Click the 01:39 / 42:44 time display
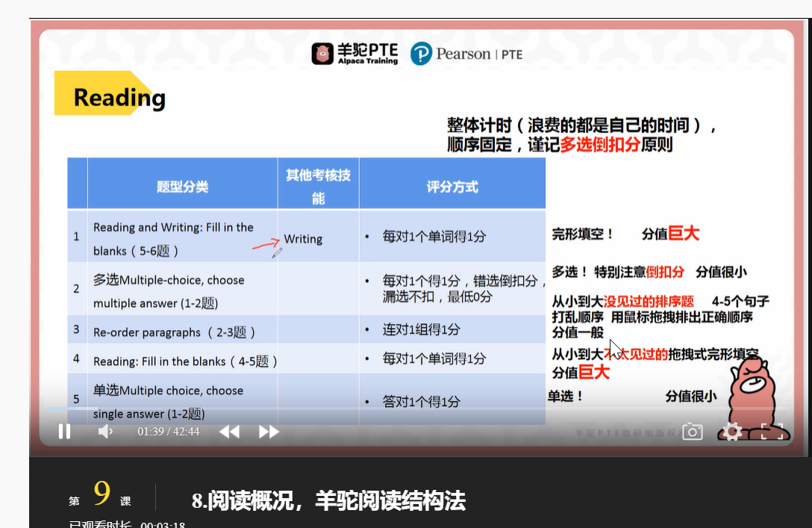 [x=169, y=432]
